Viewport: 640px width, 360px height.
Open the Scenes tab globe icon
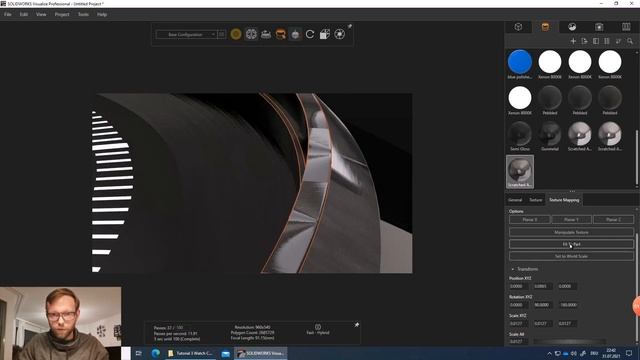[572, 27]
